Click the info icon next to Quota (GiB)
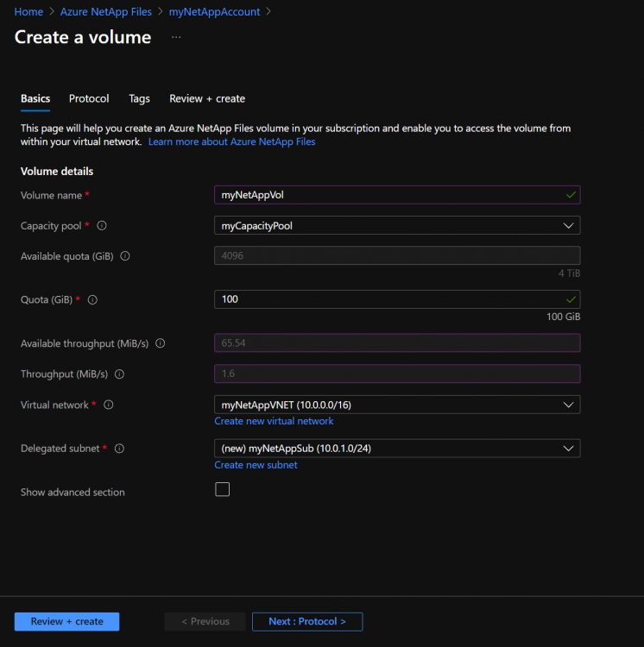 pos(92,300)
